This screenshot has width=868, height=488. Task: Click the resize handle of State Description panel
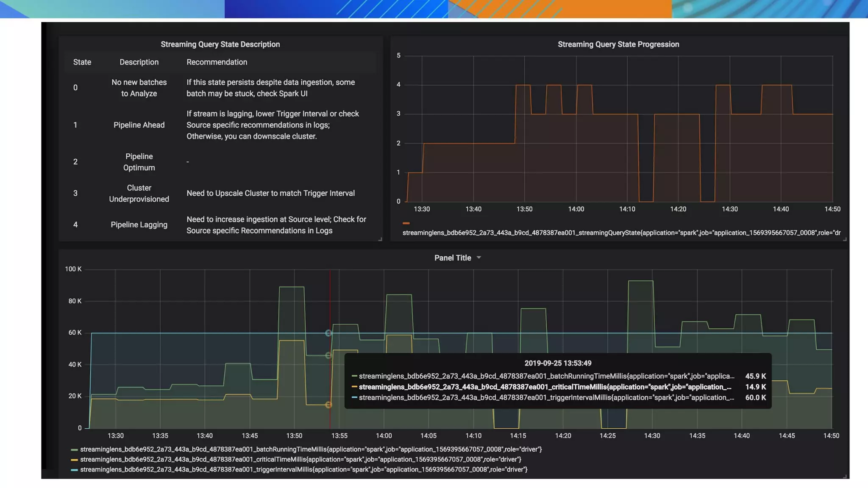(x=380, y=239)
